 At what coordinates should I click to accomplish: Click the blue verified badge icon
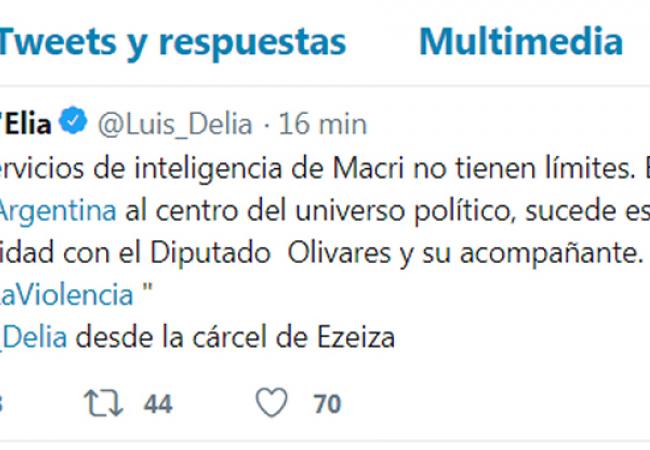coord(73,124)
